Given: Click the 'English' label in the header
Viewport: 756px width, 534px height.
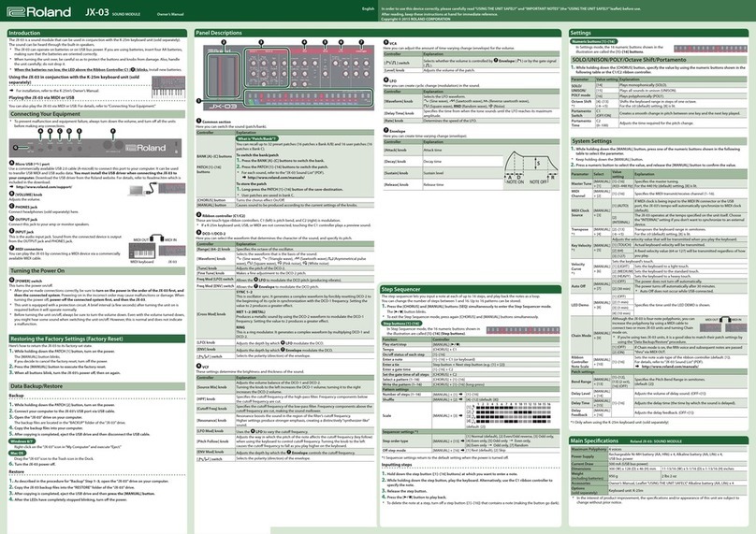Looking at the screenshot, I should [x=368, y=8].
